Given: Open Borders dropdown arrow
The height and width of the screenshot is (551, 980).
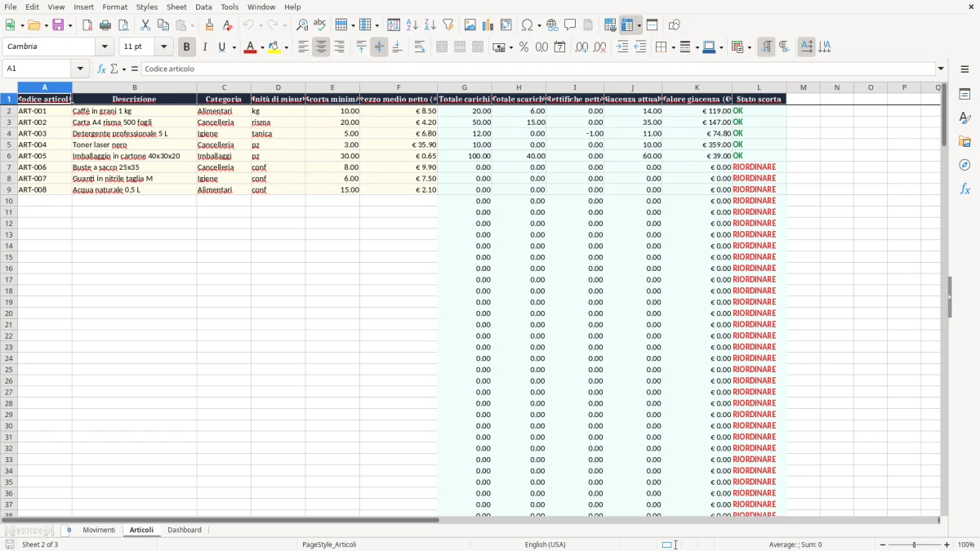Looking at the screenshot, I should click(x=672, y=47).
